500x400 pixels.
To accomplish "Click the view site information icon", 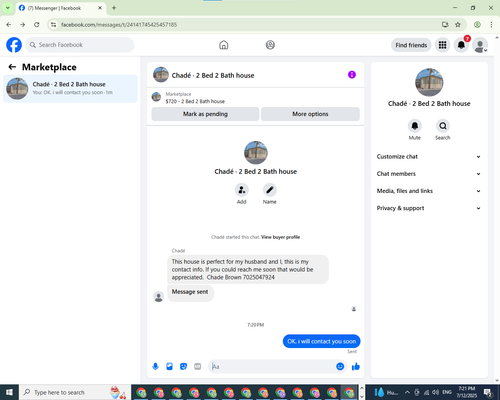I will 53,25.
